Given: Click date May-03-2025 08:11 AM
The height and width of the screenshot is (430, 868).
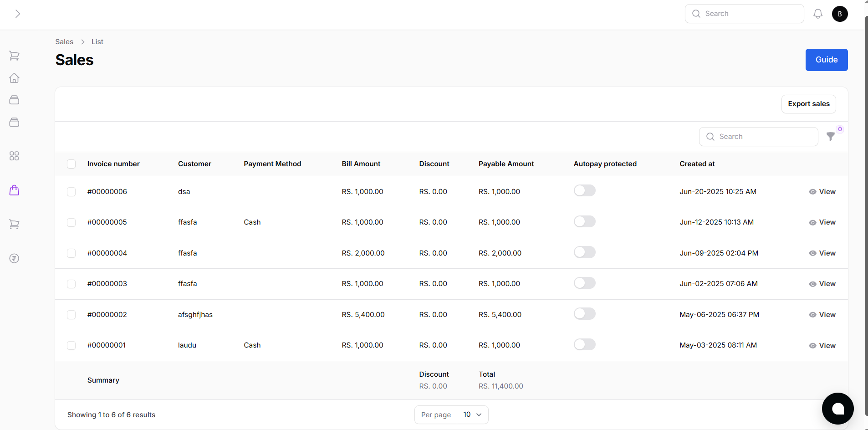Looking at the screenshot, I should pos(719,345).
